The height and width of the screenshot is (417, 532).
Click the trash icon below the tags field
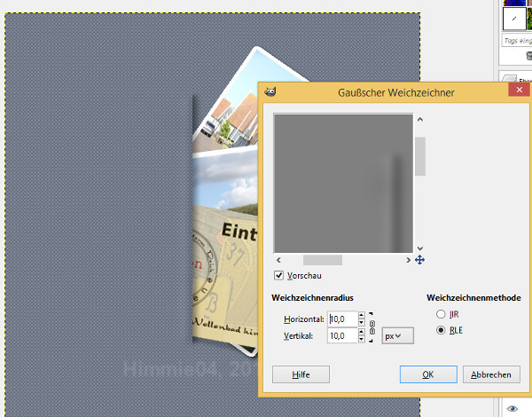(x=529, y=55)
